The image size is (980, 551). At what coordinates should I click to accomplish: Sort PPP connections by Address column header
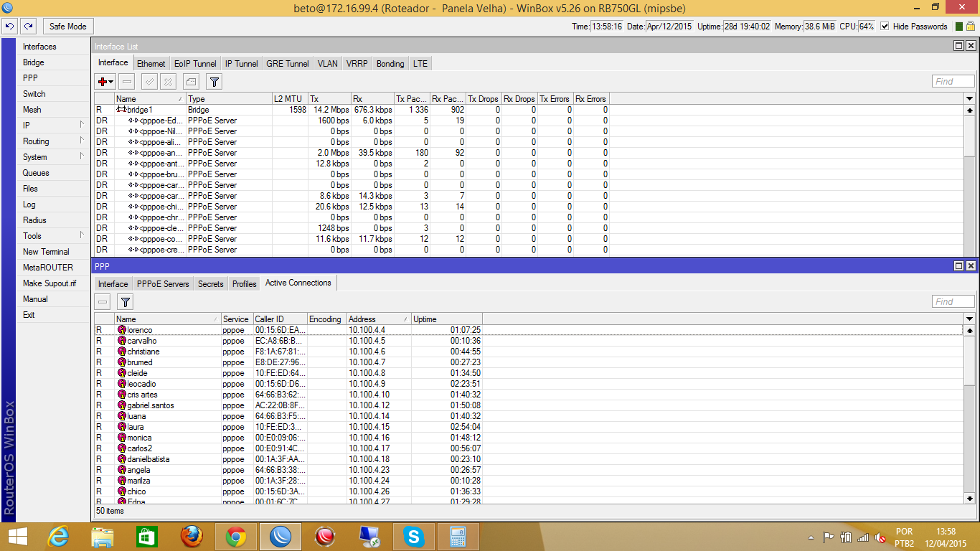(379, 319)
